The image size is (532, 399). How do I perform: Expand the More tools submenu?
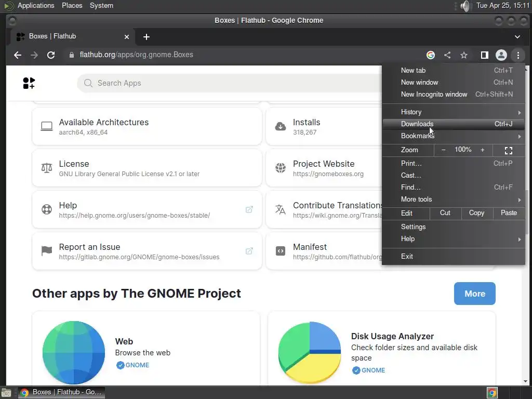(x=454, y=199)
